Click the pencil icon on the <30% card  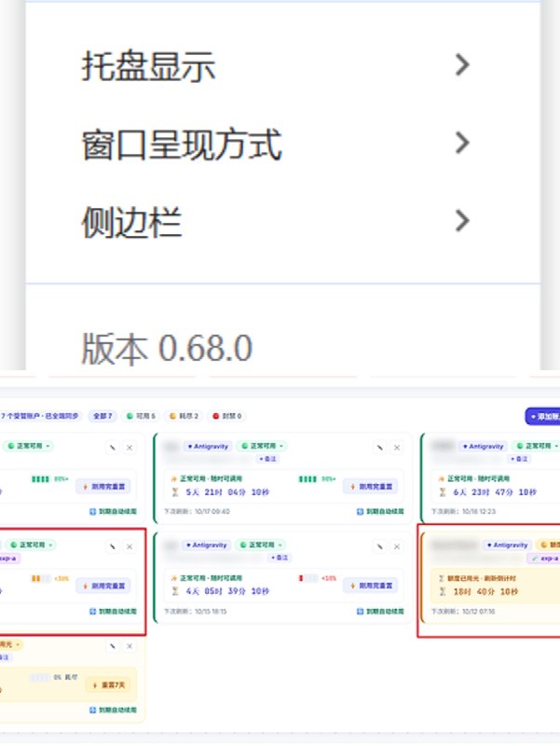pos(112,546)
